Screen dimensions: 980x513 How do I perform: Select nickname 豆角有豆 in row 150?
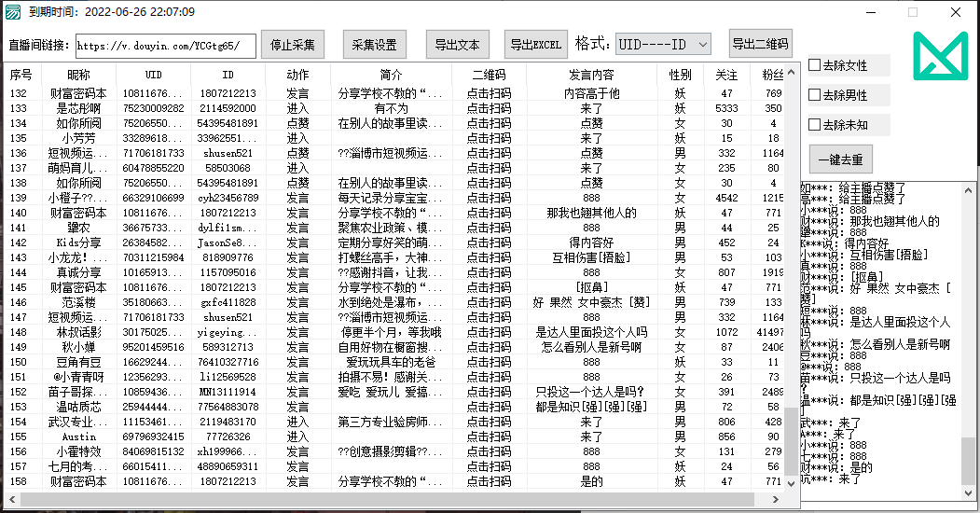click(x=78, y=363)
